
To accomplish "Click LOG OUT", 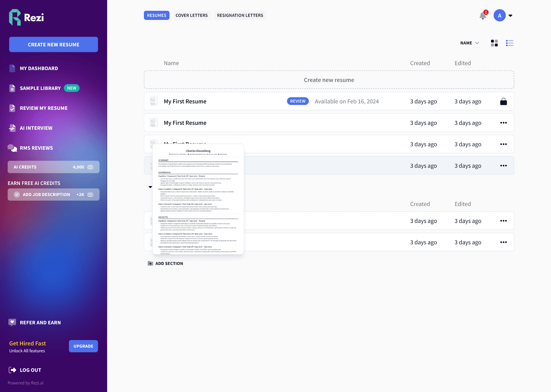I will click(x=31, y=370).
